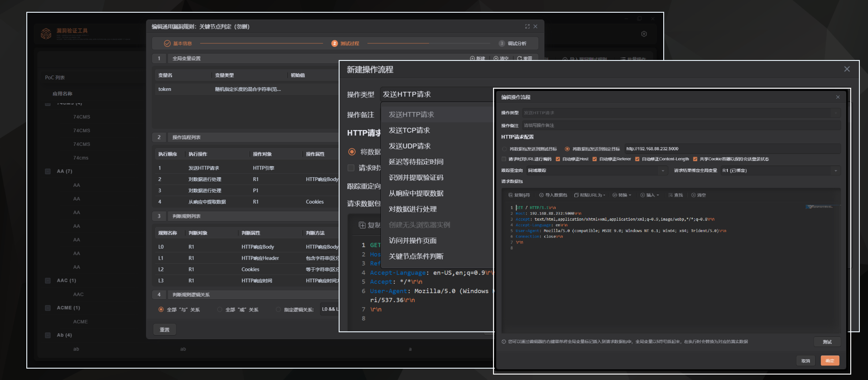Click fullscreen icon of 编辑通用漏洞规则 dialog
Image resolution: width=868 pixels, height=380 pixels.
(x=527, y=26)
